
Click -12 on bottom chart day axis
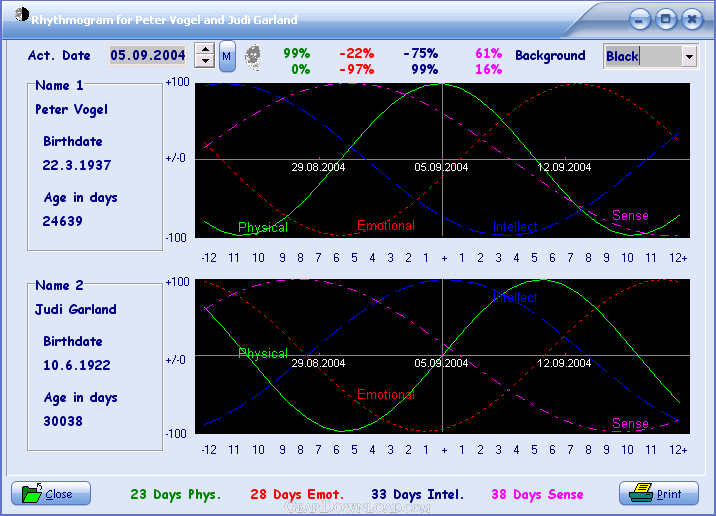209,450
